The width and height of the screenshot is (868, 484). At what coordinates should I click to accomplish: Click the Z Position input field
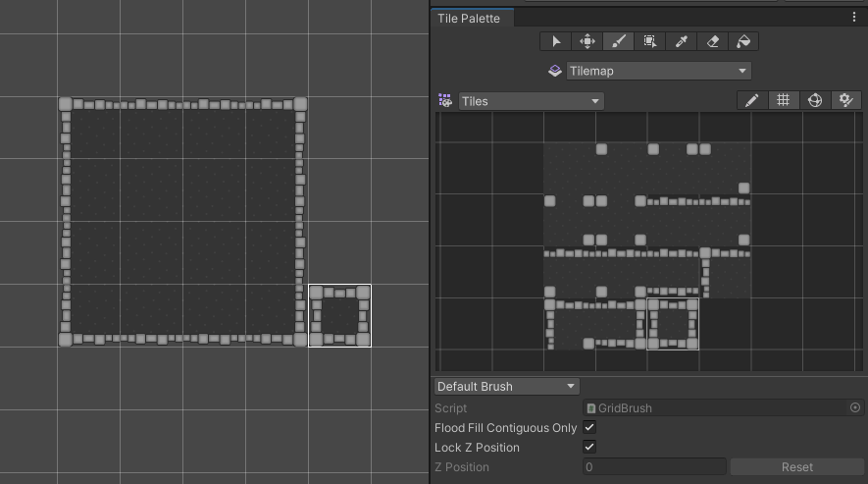click(654, 467)
